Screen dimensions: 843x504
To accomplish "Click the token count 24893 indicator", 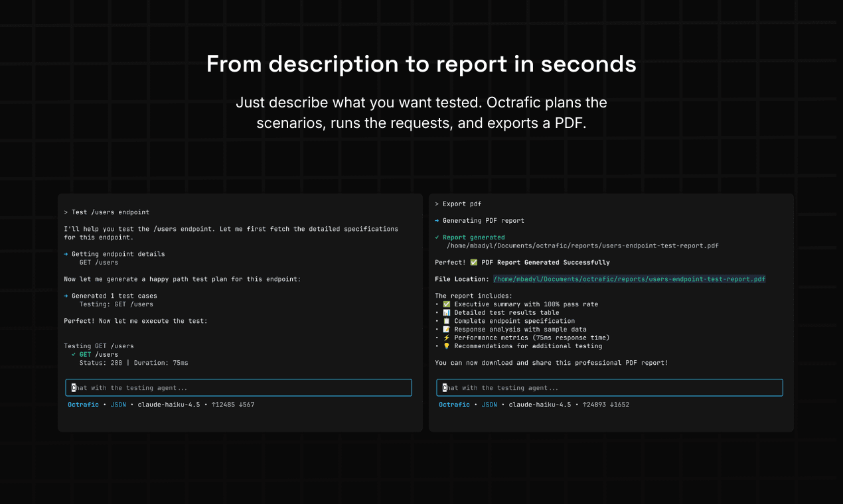I will coord(597,404).
